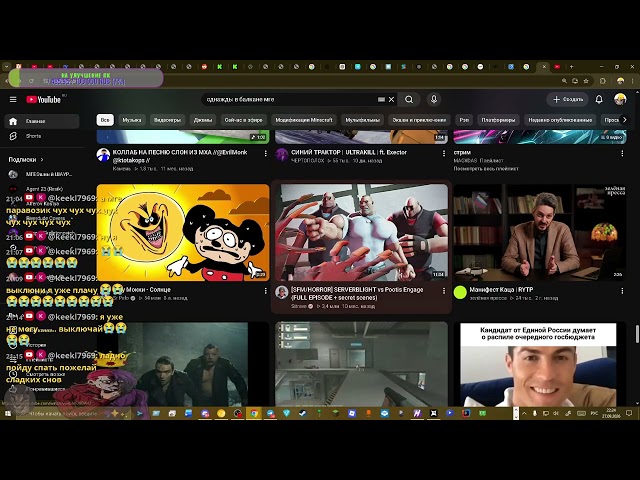This screenshot has width=640, height=480.
Task: Open Chrome from the taskbar
Action: pos(254,413)
